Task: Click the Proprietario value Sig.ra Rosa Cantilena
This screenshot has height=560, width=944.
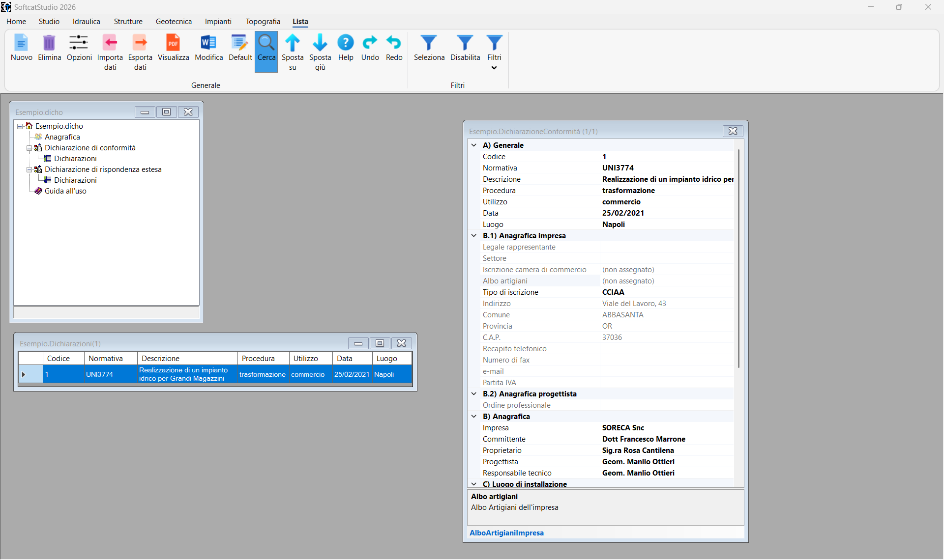Action: tap(638, 450)
